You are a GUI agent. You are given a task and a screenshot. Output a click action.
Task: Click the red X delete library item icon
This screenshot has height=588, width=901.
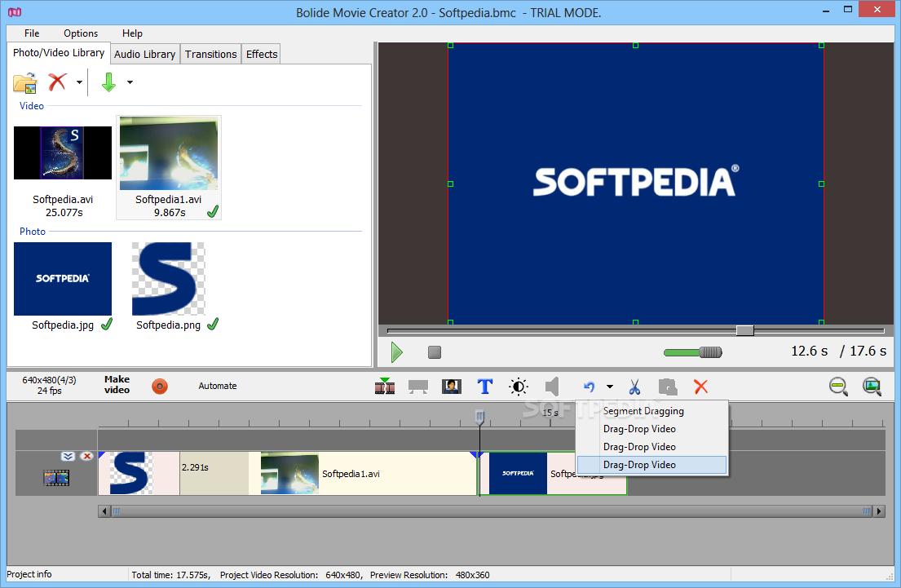click(x=57, y=82)
